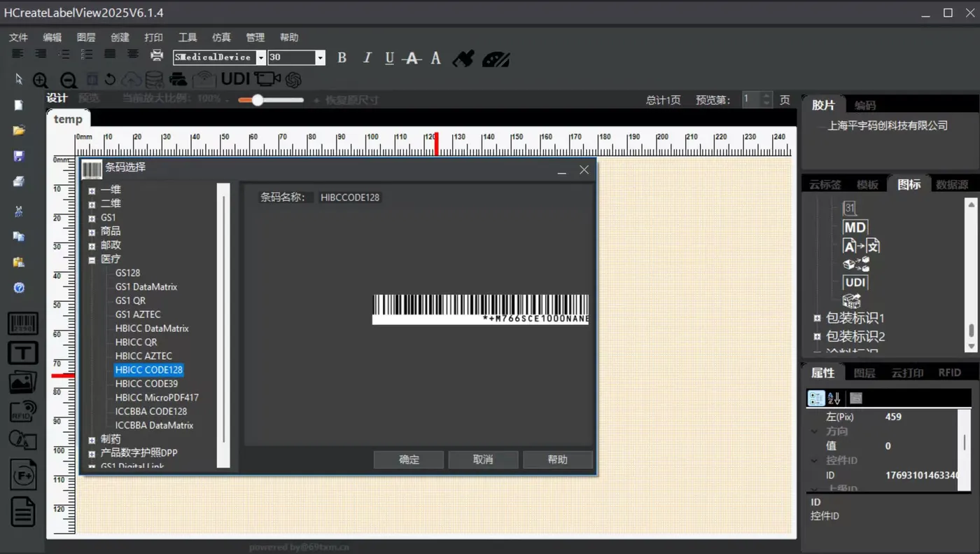
Task: Click the printer icon in the formatting toolbar
Action: (157, 56)
